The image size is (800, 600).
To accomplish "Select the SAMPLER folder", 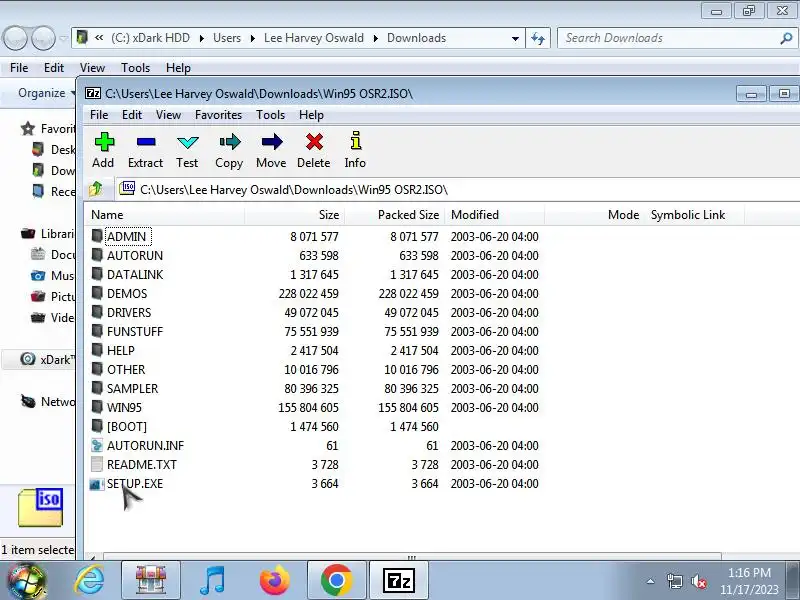I will point(132,388).
